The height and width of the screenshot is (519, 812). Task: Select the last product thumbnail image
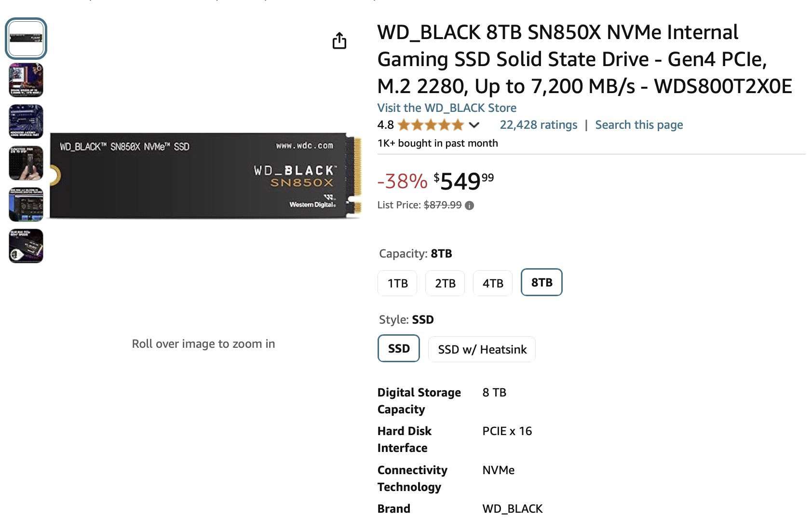[26, 246]
